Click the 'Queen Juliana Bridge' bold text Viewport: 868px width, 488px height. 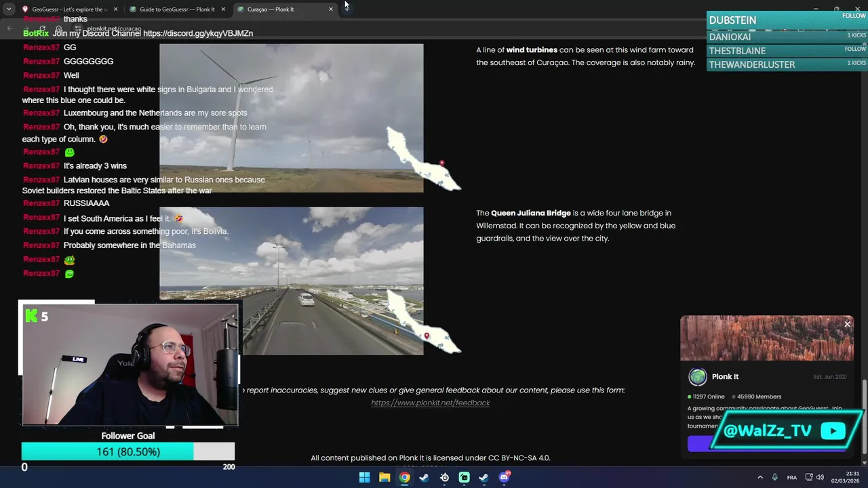click(x=531, y=213)
